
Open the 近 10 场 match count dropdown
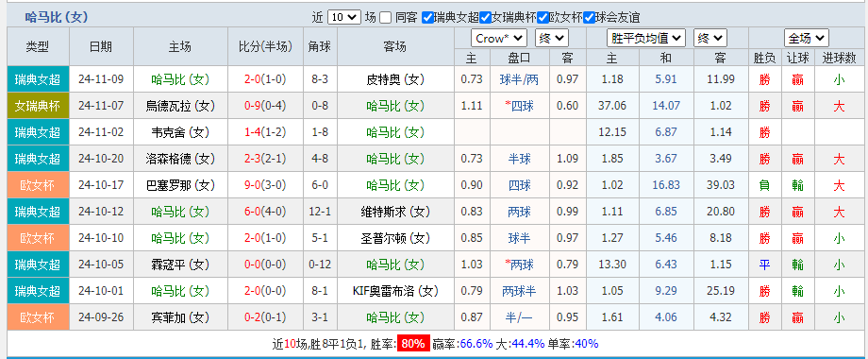[343, 17]
